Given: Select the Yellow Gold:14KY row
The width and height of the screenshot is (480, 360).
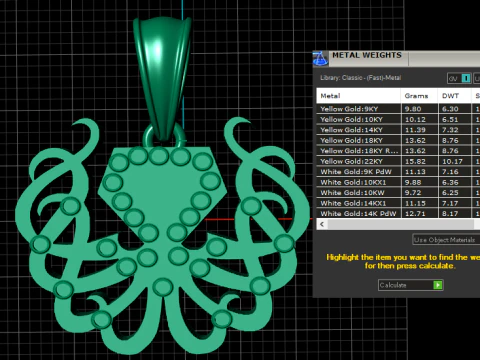Looking at the screenshot, I should click(x=398, y=130).
